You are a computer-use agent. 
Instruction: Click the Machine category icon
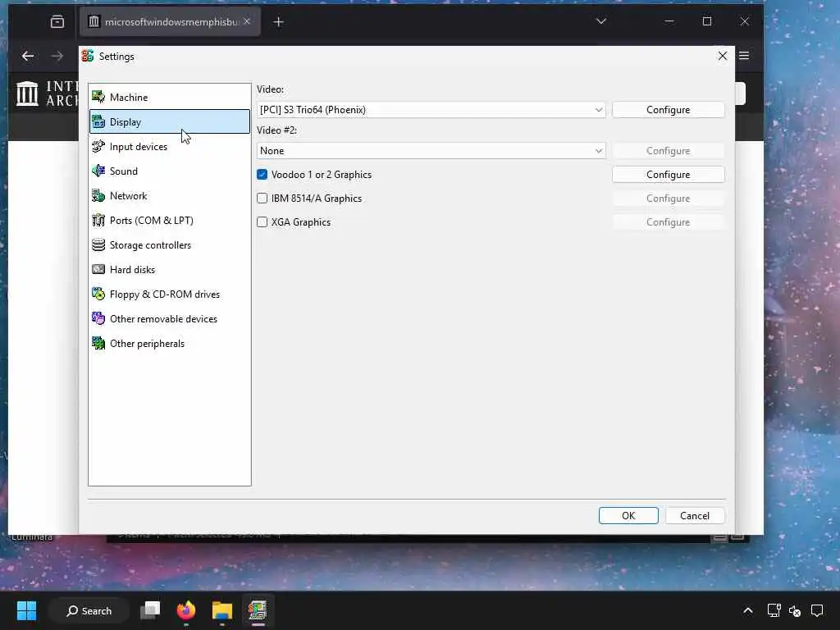(x=98, y=97)
